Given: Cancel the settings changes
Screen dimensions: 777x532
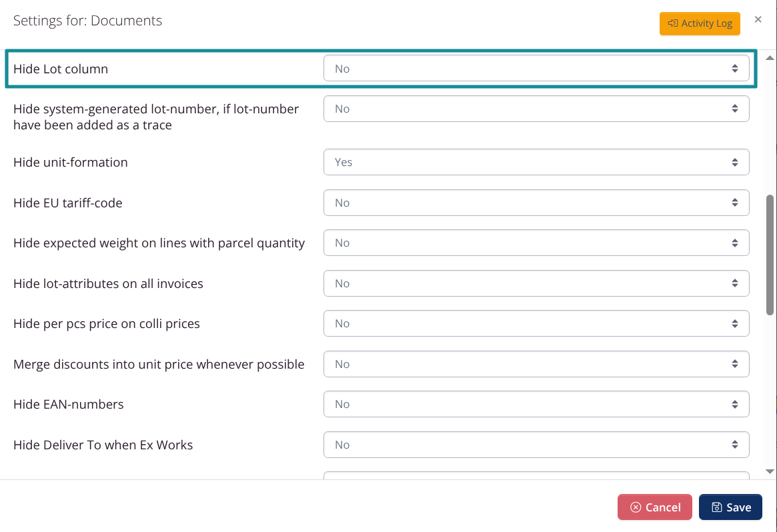Looking at the screenshot, I should (654, 507).
